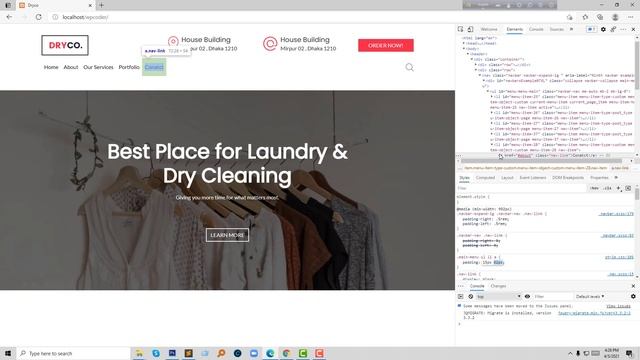Click the issues counter badge in DevTools
The height and width of the screenshot is (360, 640).
[x=591, y=29]
